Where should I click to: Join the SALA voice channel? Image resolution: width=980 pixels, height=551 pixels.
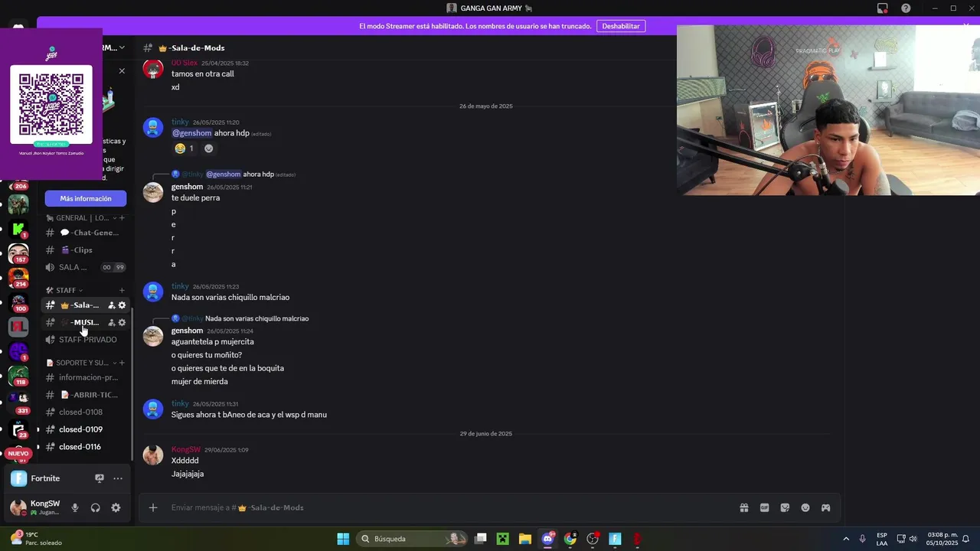86,267
